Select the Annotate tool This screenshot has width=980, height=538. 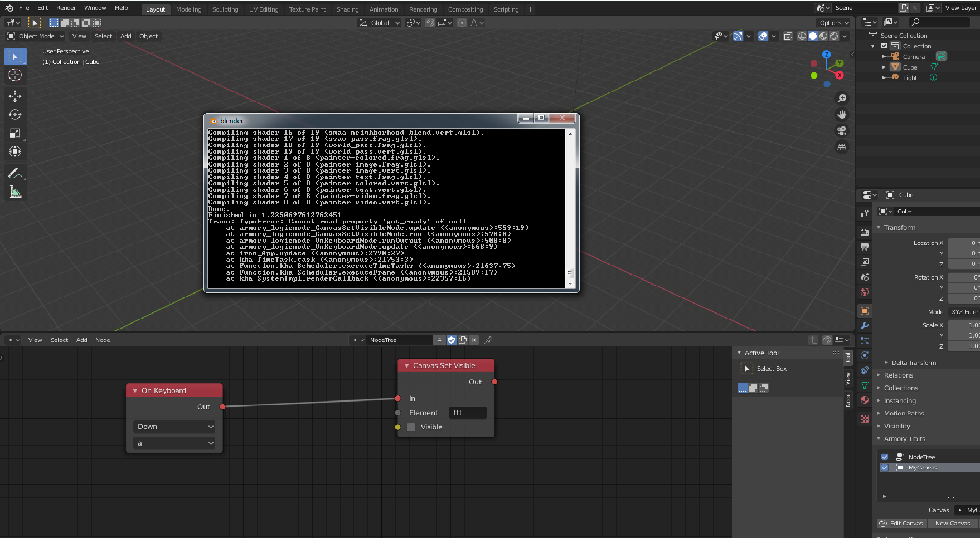click(x=15, y=173)
